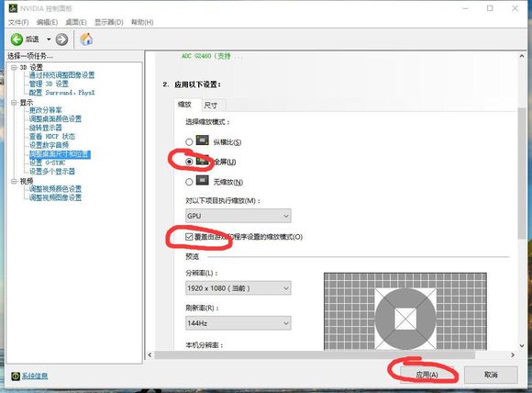
Task: Select the 无缩放(N) radio button
Action: [189, 182]
